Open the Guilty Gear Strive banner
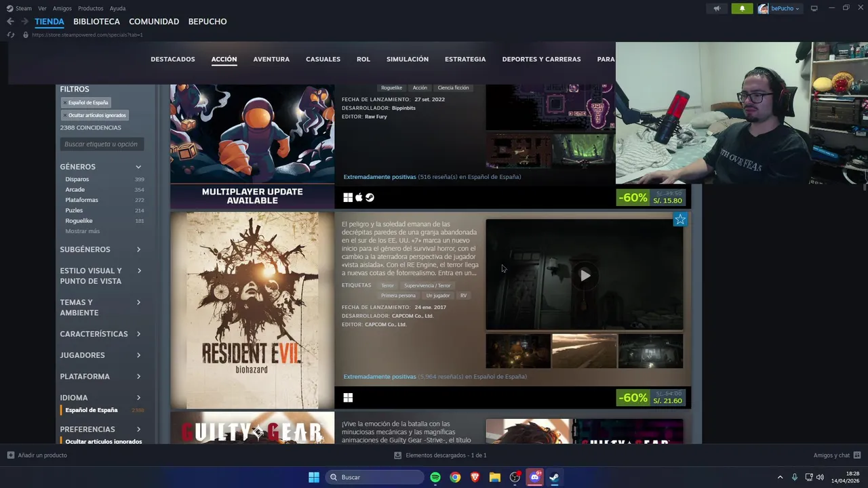868x488 pixels. click(x=252, y=428)
